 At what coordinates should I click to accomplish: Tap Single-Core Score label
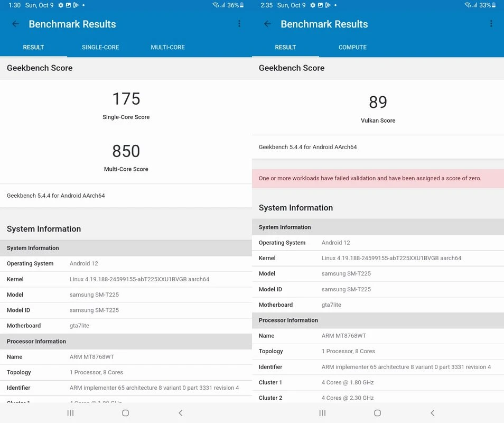(x=126, y=117)
